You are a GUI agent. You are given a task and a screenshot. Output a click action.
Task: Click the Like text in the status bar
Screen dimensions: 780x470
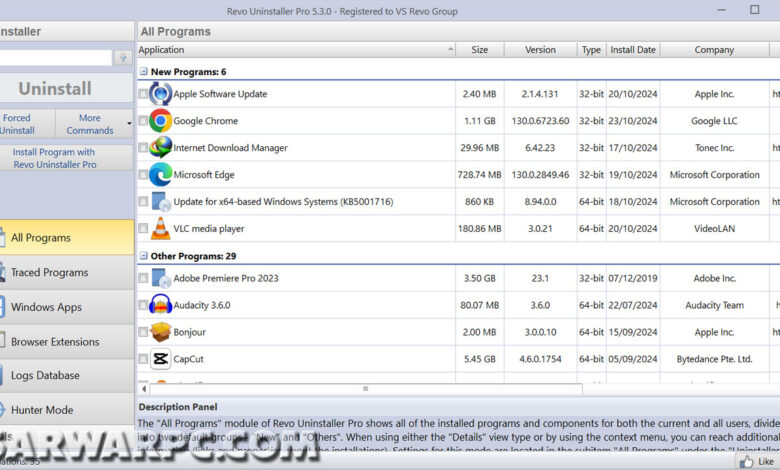(766, 462)
